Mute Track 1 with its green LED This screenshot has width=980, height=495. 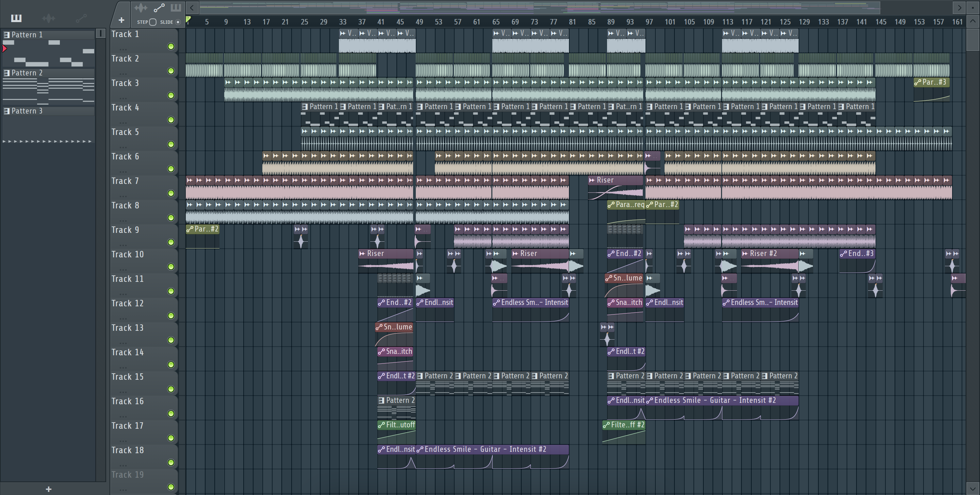(x=171, y=46)
